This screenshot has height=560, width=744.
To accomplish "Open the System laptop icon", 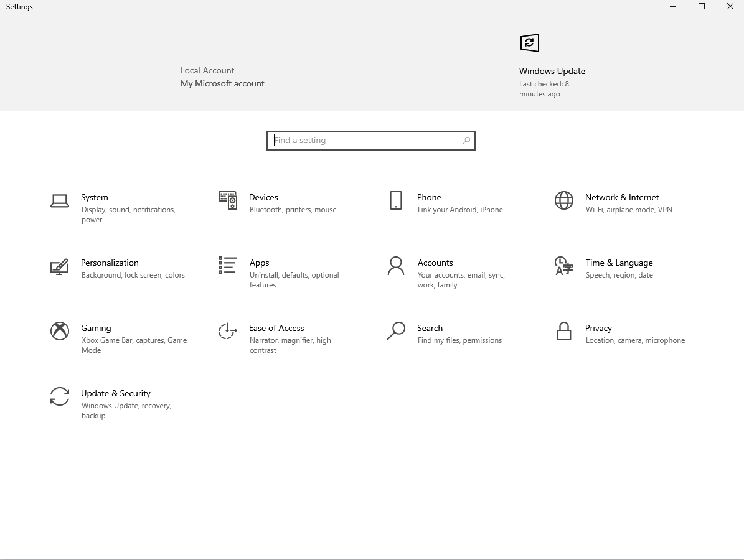I will (60, 200).
